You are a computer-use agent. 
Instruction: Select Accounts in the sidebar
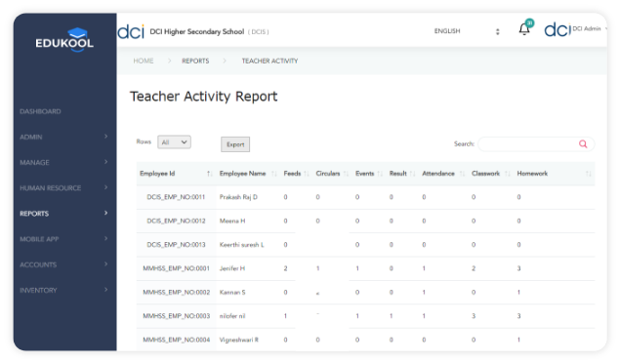click(38, 264)
